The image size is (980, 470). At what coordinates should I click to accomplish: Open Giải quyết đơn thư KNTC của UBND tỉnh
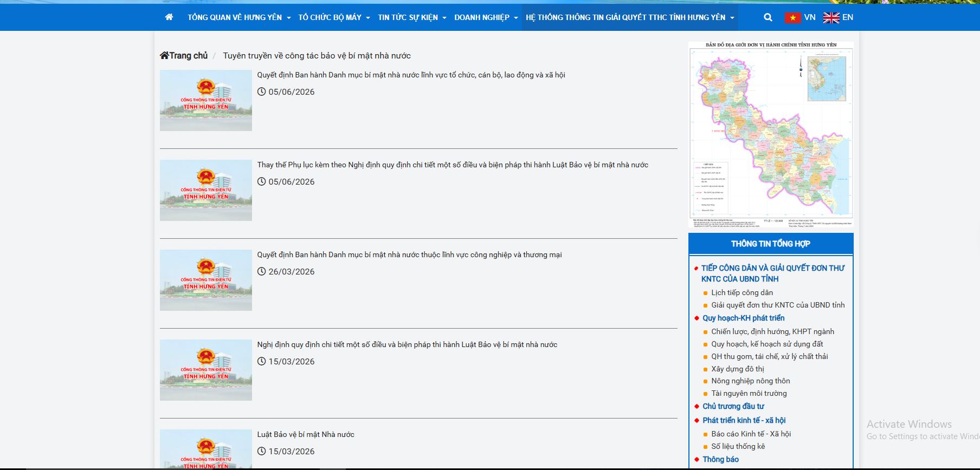778,305
